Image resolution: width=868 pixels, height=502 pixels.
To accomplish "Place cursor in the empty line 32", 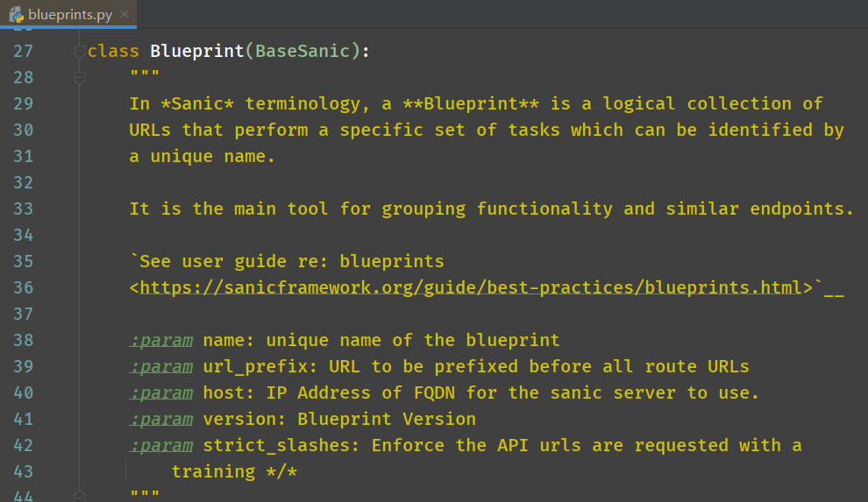I will pyautogui.click(x=443, y=182).
